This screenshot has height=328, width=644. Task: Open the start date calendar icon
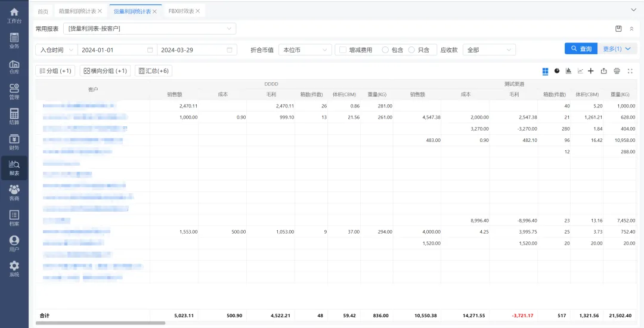coord(150,49)
